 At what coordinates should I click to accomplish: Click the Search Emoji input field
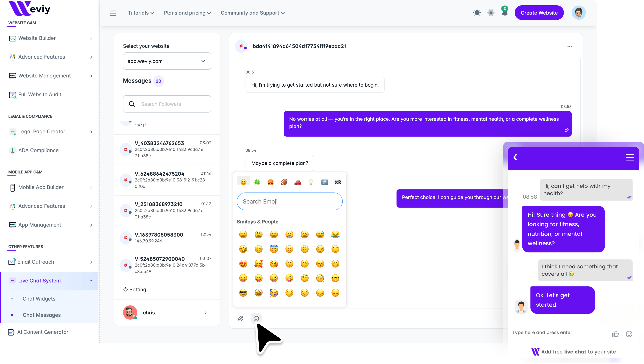point(290,202)
